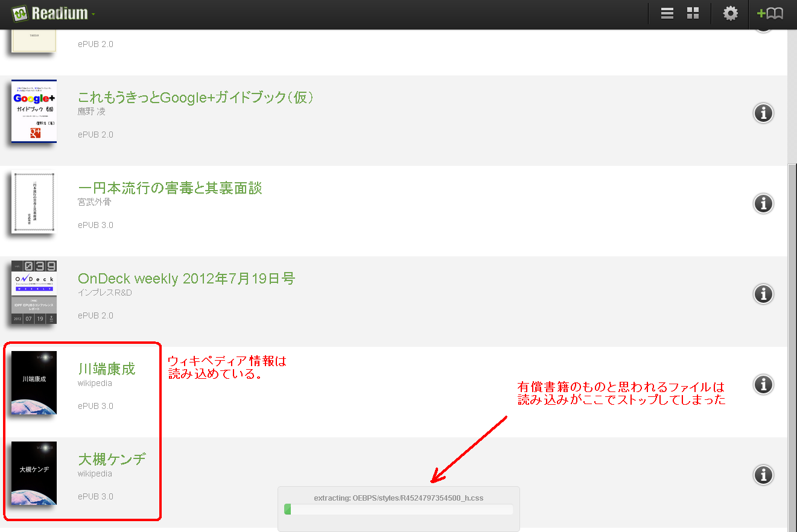Show info for 大槻ケンヂ
Viewport: 797px width, 532px height.
point(763,475)
